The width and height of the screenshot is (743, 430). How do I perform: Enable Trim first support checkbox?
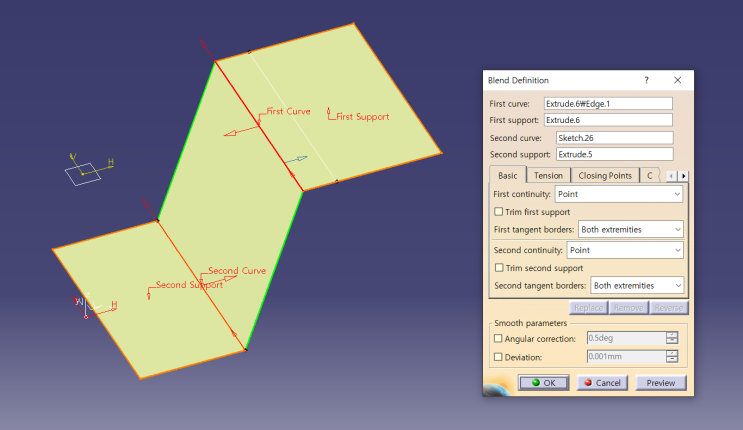498,211
